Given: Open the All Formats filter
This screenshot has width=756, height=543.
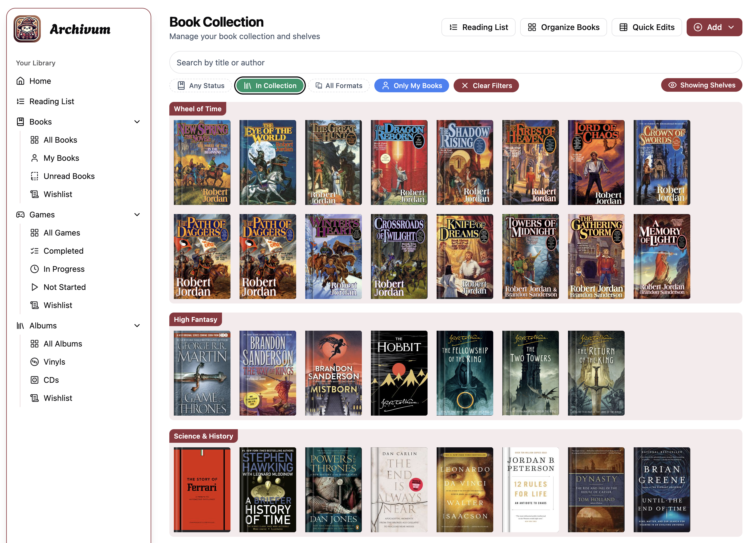Looking at the screenshot, I should 339,86.
